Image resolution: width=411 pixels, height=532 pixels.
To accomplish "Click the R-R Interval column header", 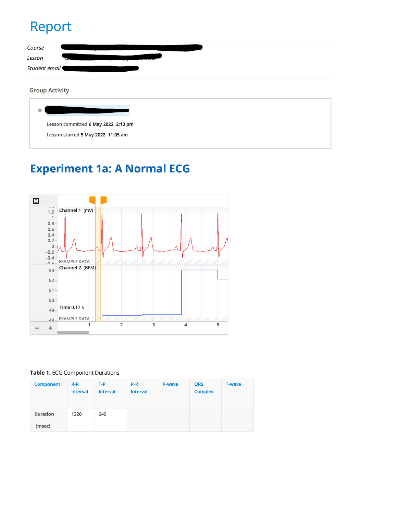I will (80, 388).
